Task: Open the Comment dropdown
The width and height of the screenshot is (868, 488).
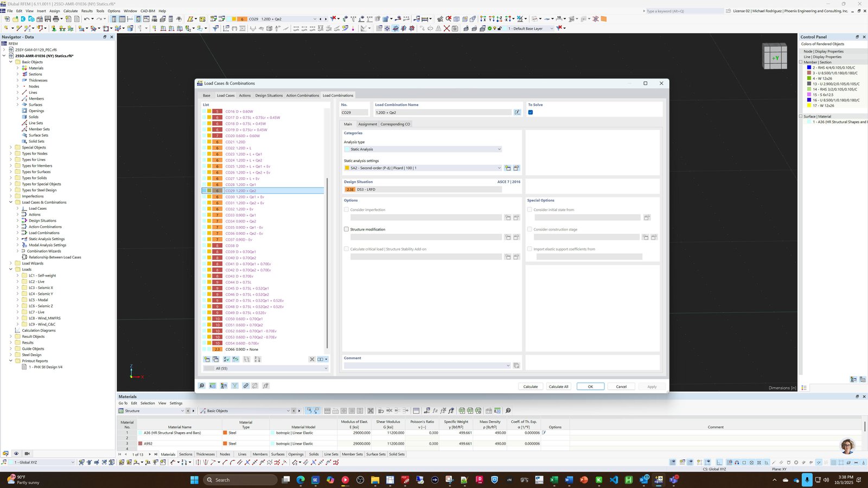Action: point(427,365)
